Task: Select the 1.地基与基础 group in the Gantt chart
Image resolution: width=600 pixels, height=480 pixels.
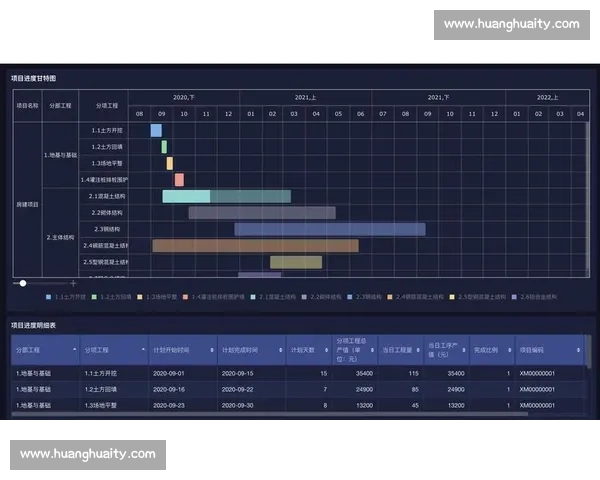Action: (x=60, y=155)
